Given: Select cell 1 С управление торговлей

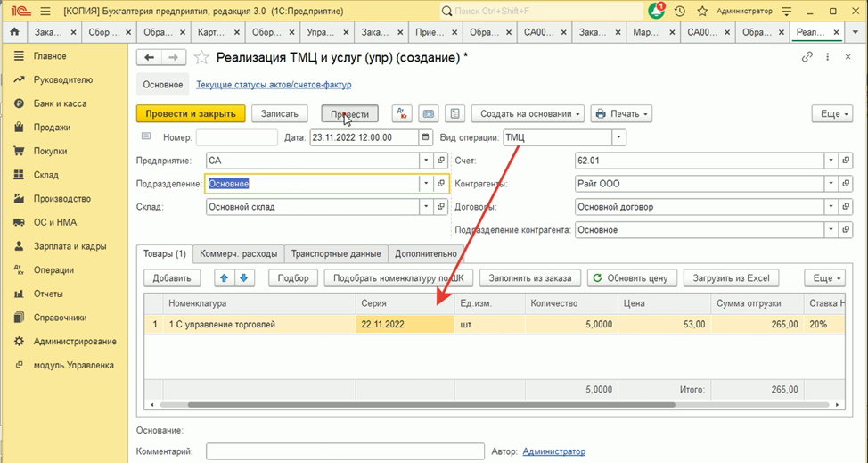Looking at the screenshot, I should coord(259,325).
